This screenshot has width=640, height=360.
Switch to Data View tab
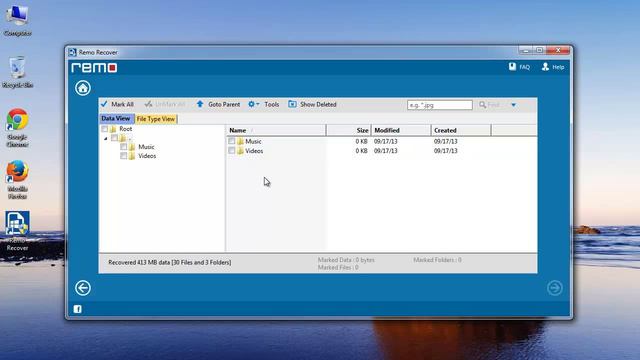click(116, 118)
